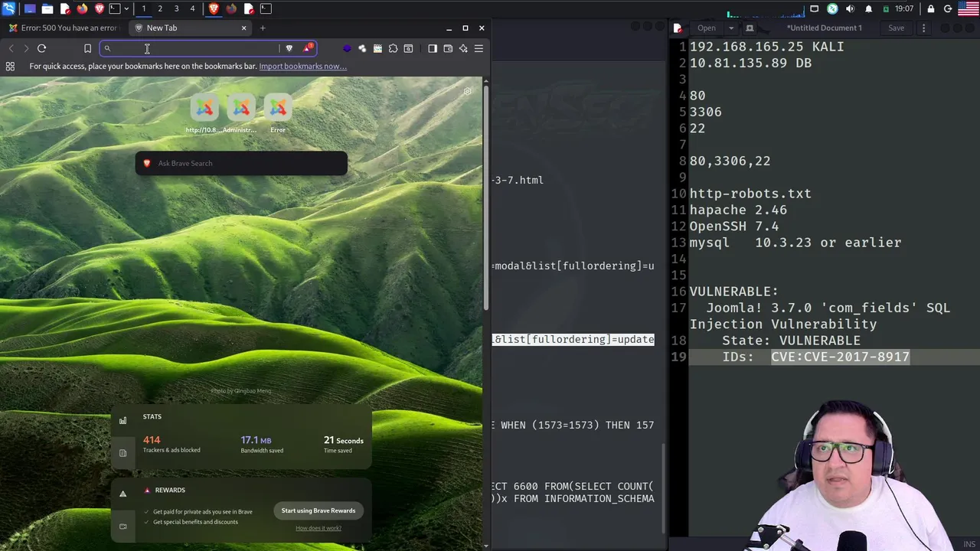Select the Rewards triangle widget icon
980x551 pixels.
122,494
